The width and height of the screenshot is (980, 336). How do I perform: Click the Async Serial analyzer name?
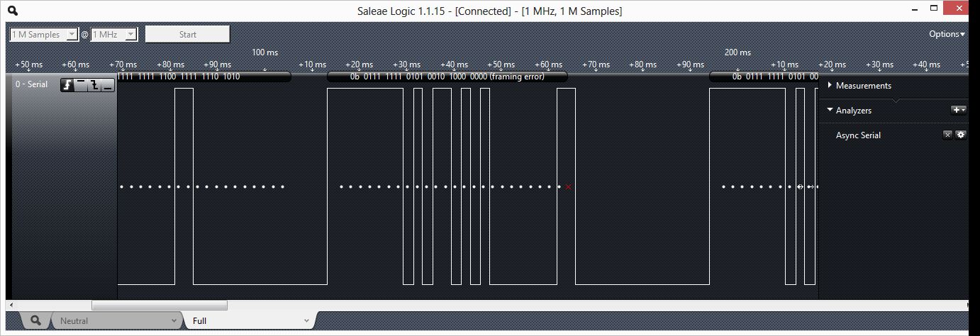[858, 135]
